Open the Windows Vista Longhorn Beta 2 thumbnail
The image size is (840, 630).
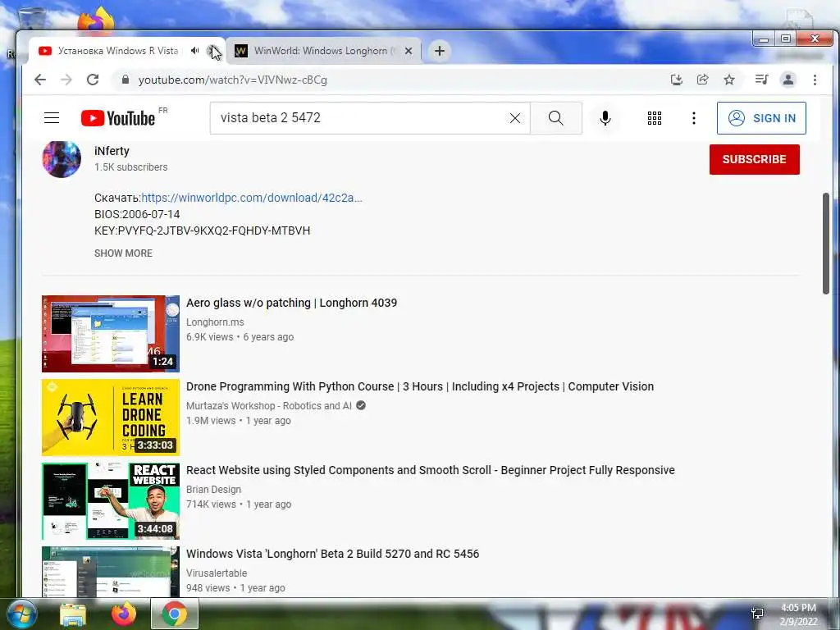(111, 571)
